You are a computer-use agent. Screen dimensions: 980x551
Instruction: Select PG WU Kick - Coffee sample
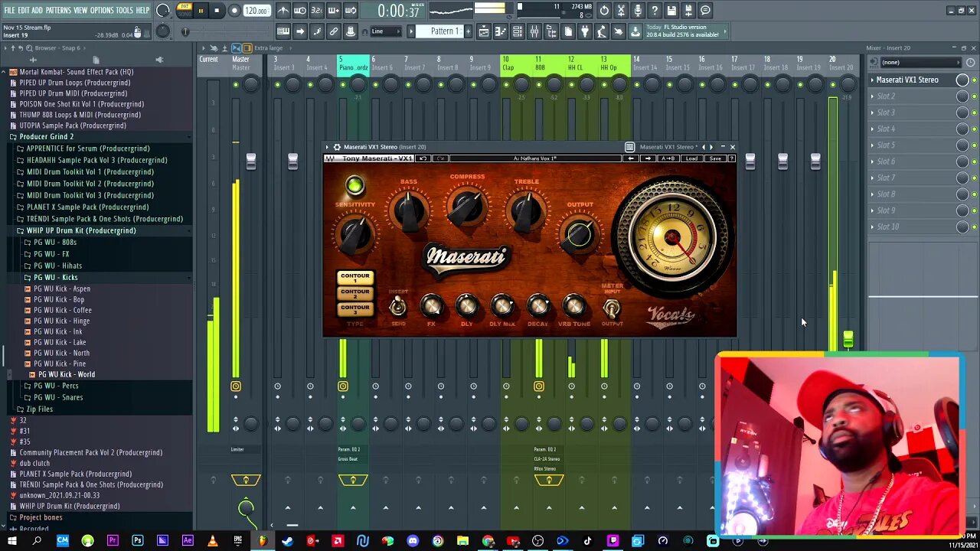click(x=62, y=310)
